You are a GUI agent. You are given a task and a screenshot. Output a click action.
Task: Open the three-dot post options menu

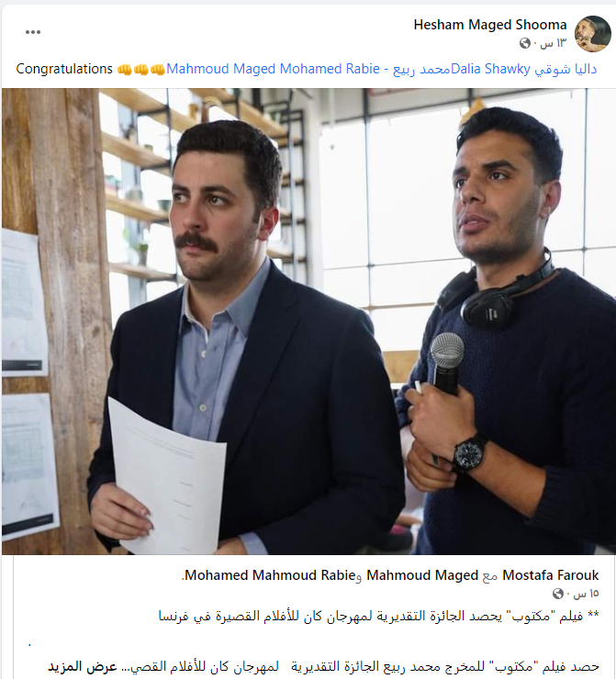(x=33, y=32)
